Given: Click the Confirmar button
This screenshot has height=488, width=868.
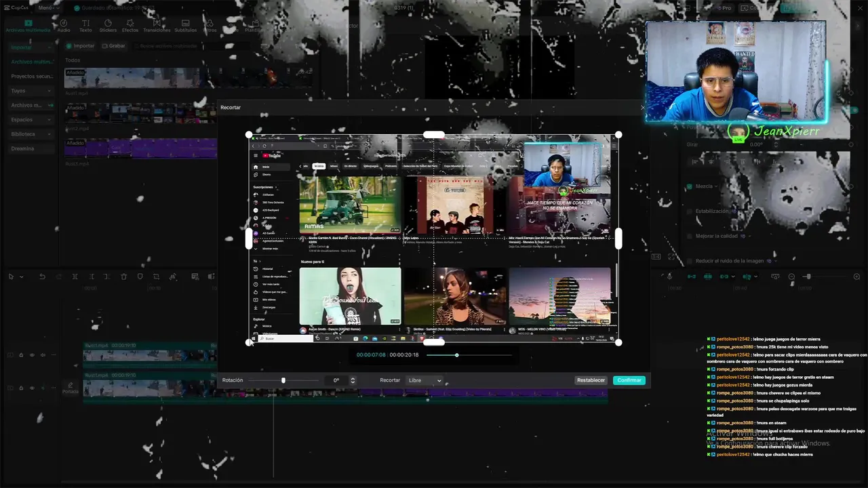Looking at the screenshot, I should pyautogui.click(x=629, y=380).
